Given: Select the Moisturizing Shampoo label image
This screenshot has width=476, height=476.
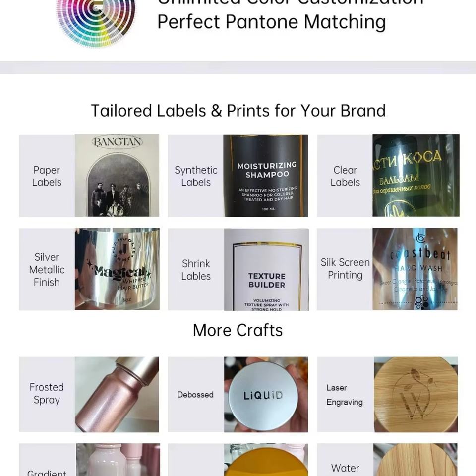Looking at the screenshot, I should point(266,176).
